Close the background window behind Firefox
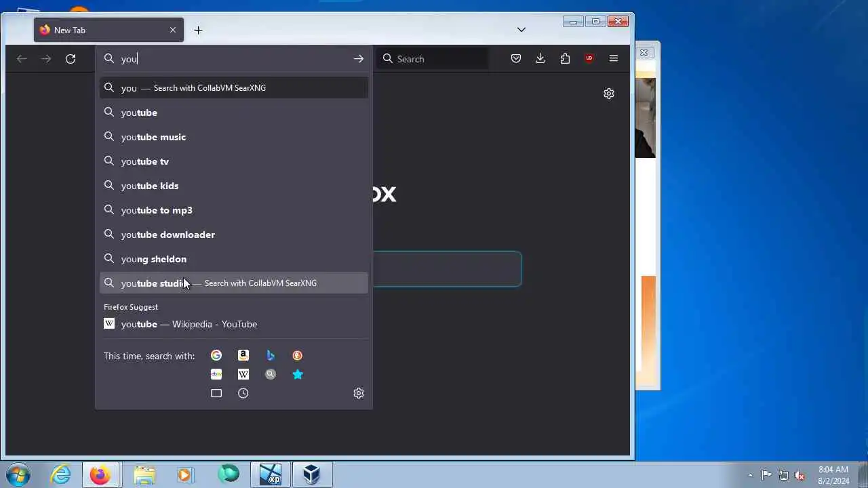The width and height of the screenshot is (868, 488). (x=644, y=52)
